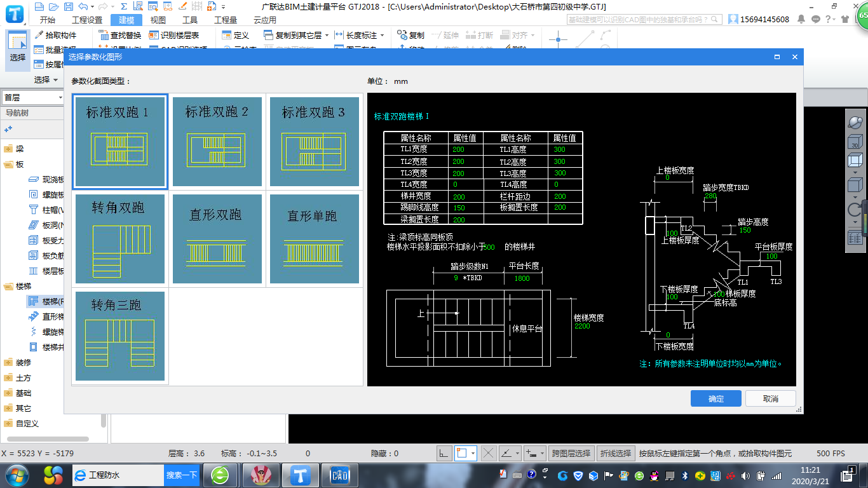This screenshot has width=868, height=488.
Task: Click Polyline Selection (折线选择) button
Action: coord(616,453)
